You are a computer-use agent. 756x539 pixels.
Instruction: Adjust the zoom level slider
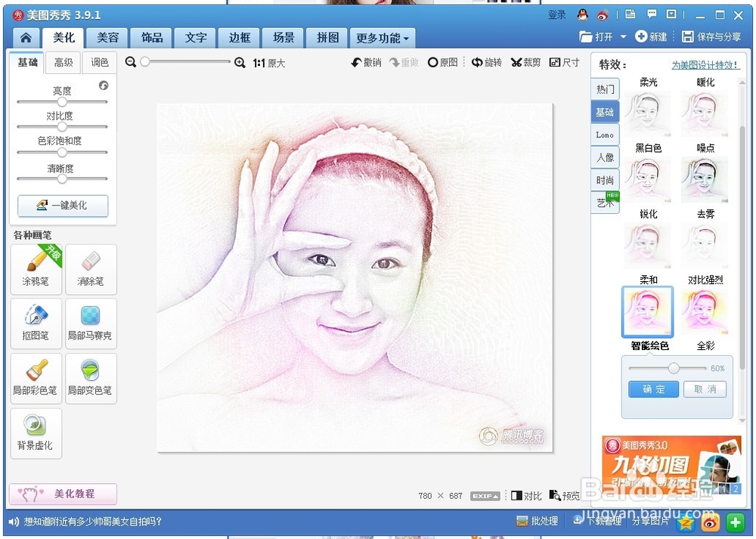186,62
